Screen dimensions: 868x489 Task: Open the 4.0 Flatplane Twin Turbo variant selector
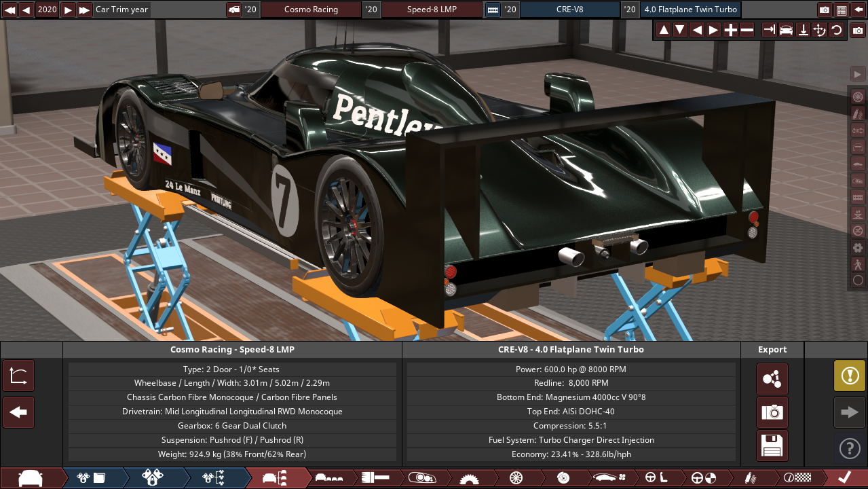(691, 10)
